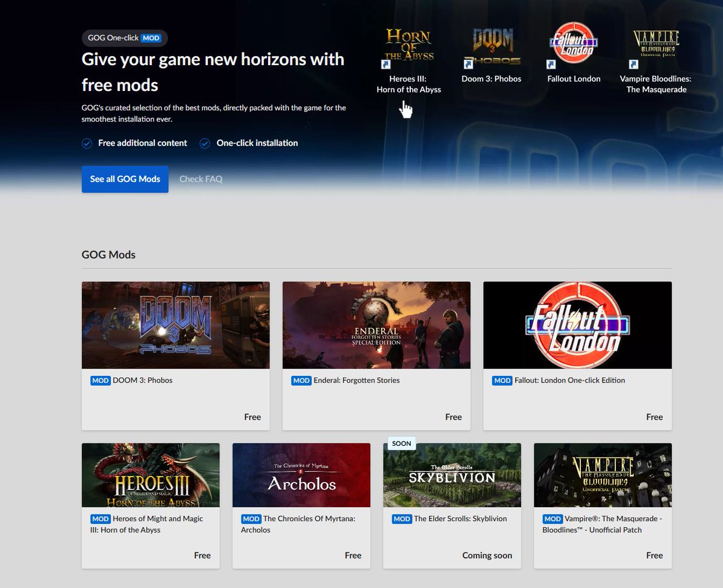Click the MOD badge on Enderal: Forgotten Stories card
The height and width of the screenshot is (588, 723).
click(x=301, y=381)
